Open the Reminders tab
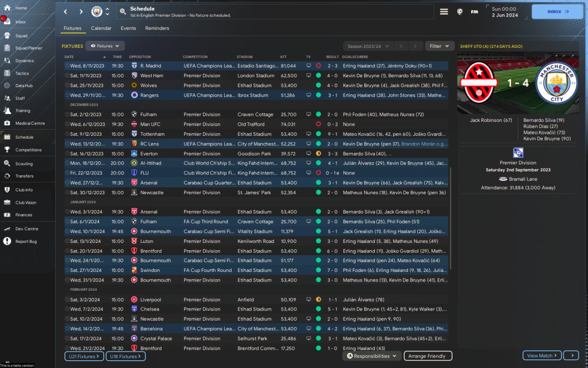The width and height of the screenshot is (588, 368). point(157,28)
